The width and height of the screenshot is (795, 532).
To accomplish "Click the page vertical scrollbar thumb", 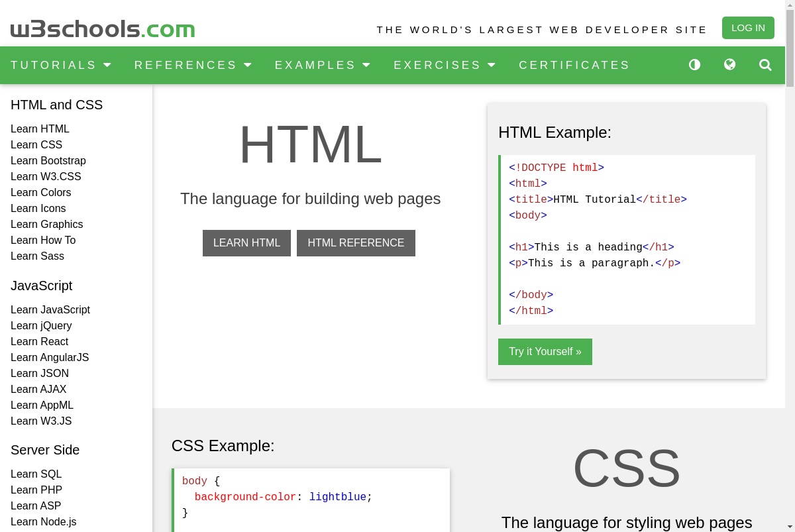I will (790, 48).
